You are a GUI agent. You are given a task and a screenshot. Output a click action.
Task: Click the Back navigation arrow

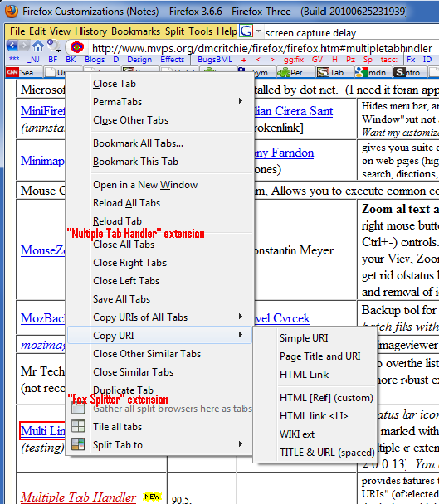tap(12, 46)
